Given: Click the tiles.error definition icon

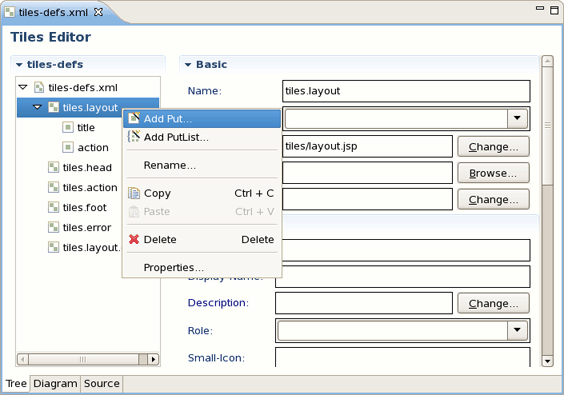Looking at the screenshot, I should [x=53, y=227].
